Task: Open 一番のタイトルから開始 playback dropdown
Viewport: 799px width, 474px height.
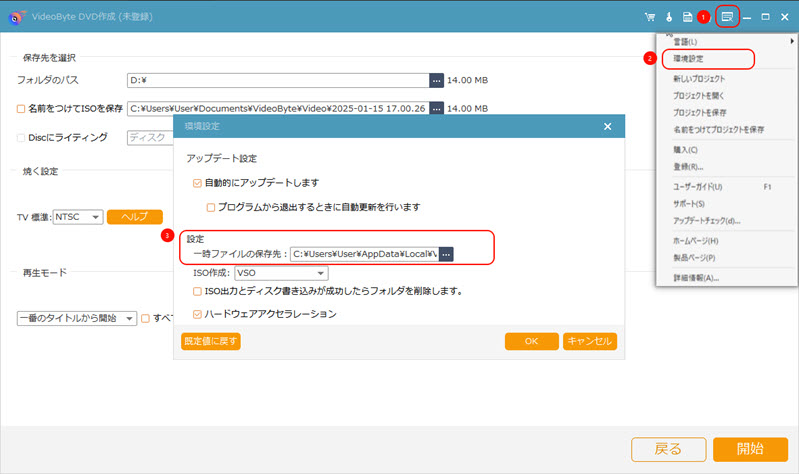Action: pyautogui.click(x=77, y=318)
